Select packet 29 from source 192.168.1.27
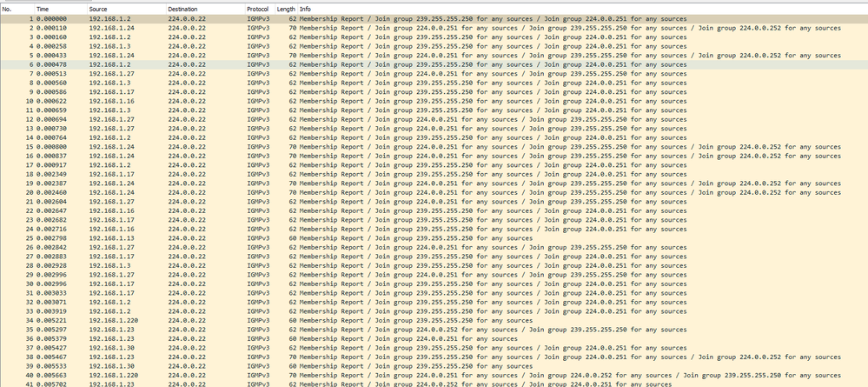The image size is (868, 387). [434, 275]
